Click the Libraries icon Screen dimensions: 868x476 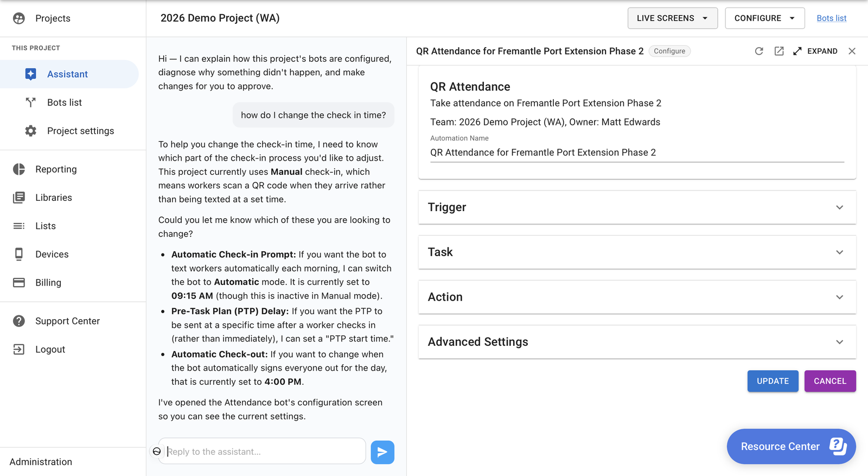(x=19, y=198)
